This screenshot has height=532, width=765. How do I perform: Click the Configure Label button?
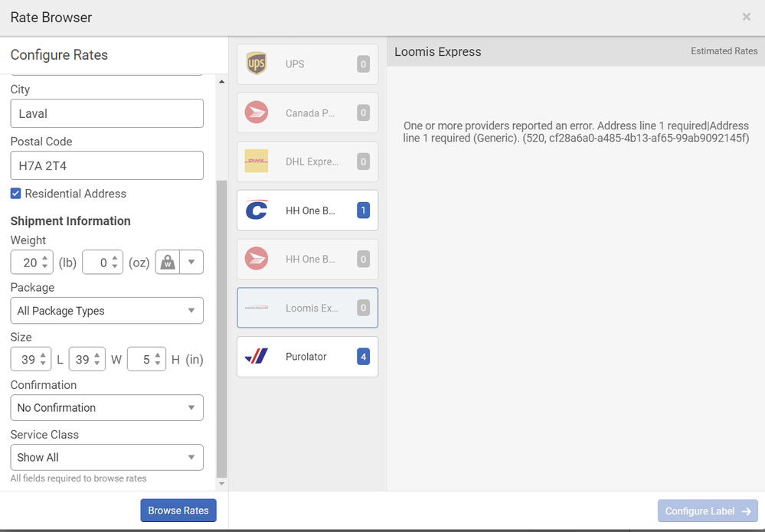click(x=707, y=511)
